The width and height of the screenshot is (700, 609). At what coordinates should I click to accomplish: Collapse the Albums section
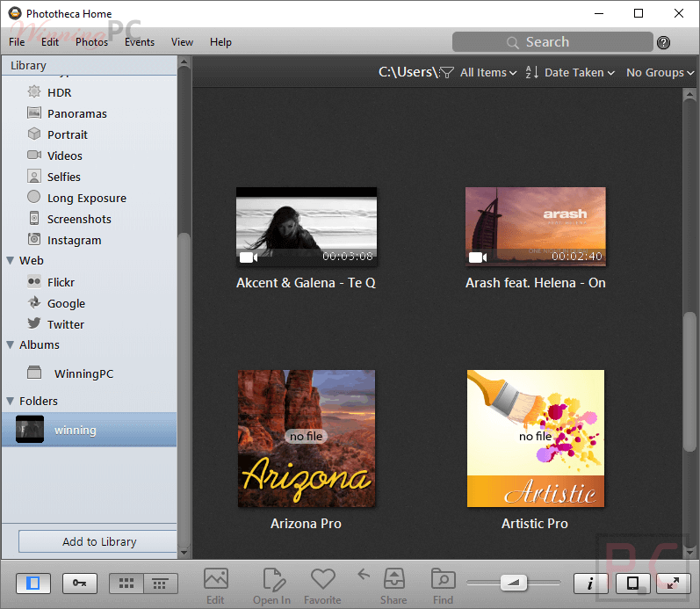(11, 345)
